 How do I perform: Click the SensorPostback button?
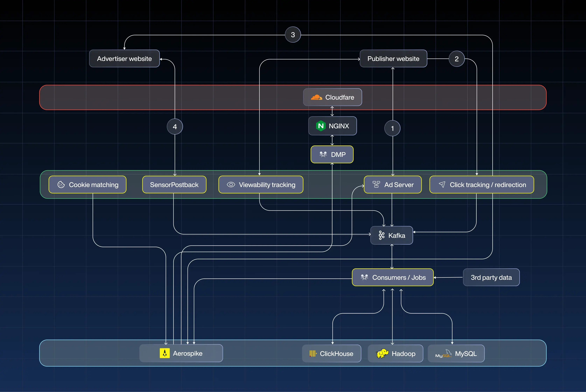[174, 185]
